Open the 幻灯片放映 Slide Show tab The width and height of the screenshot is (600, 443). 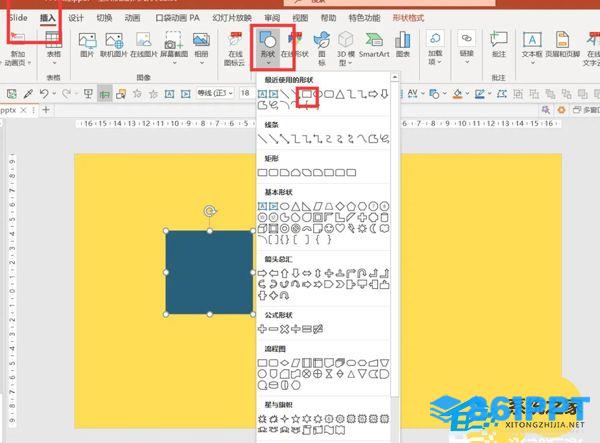232,18
